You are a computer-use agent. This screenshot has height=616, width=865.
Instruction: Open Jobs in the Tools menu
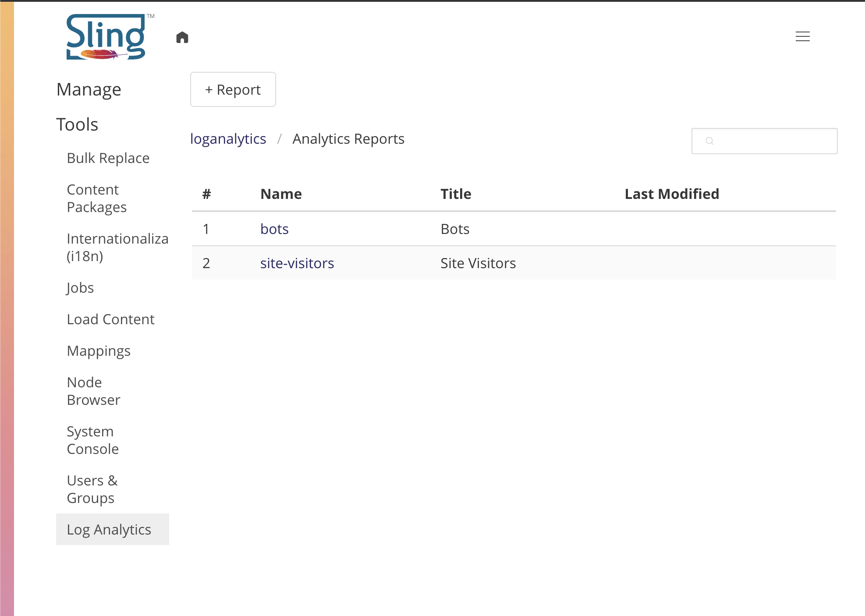pos(80,288)
